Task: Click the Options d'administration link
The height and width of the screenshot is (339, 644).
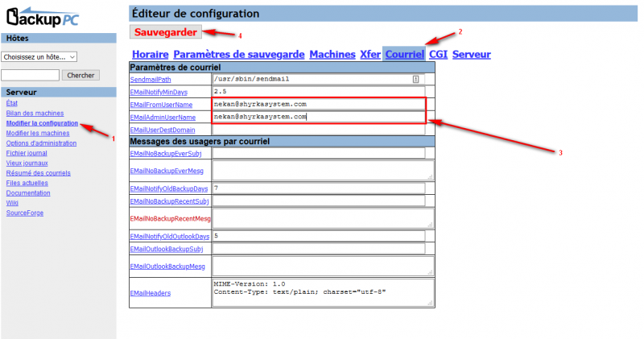Action: pos(41,143)
